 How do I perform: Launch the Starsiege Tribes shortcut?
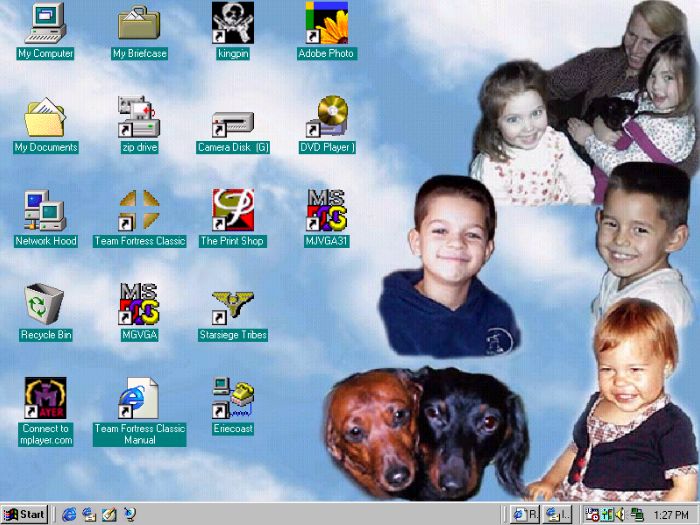232,305
